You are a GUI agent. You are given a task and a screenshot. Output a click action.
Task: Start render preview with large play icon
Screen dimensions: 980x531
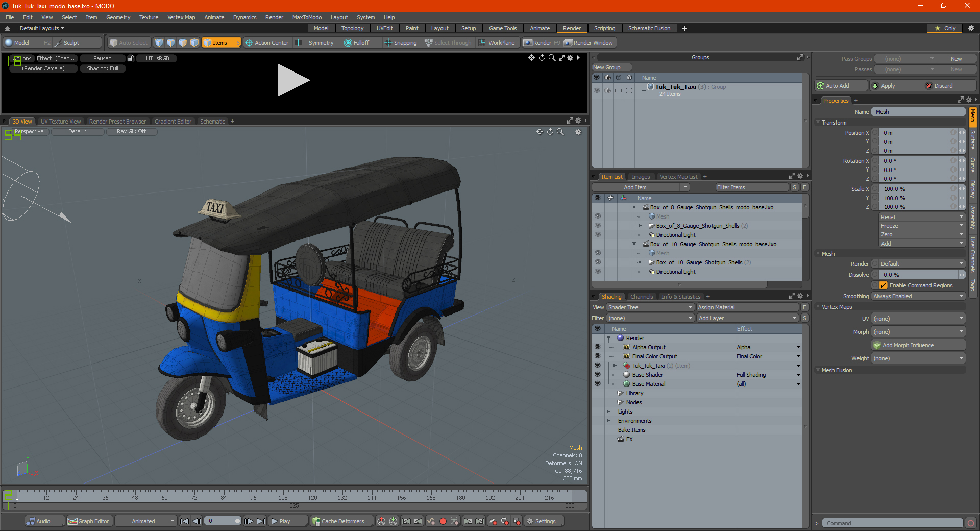tap(293, 80)
